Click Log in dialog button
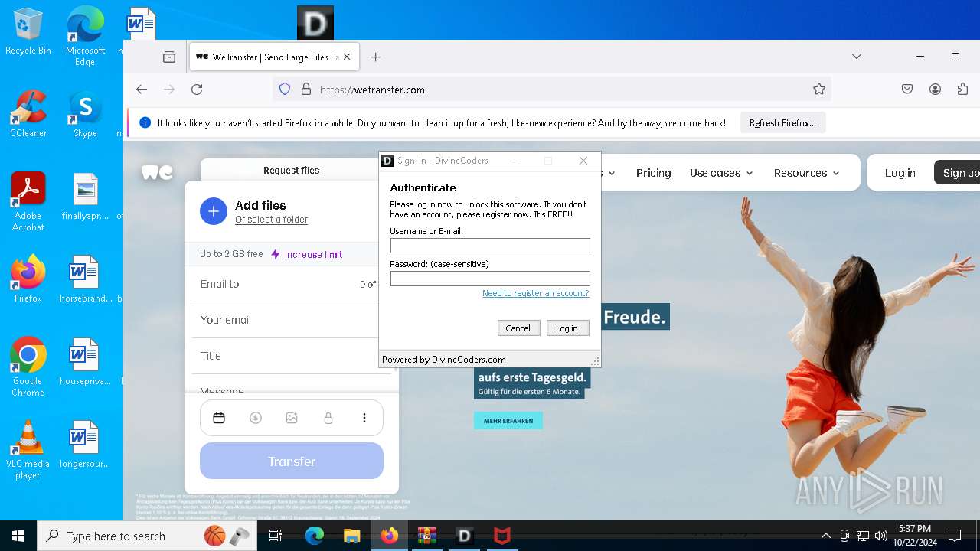This screenshot has width=980, height=551. 567,328
